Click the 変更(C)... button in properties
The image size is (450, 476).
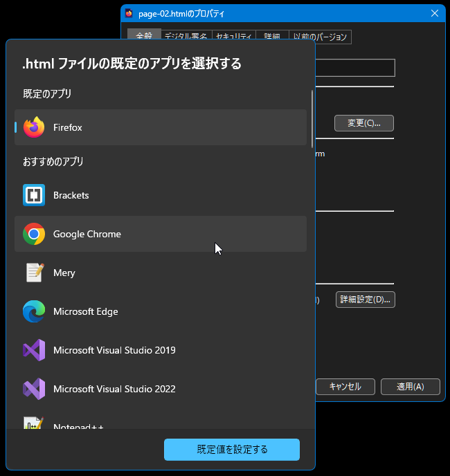tap(364, 123)
